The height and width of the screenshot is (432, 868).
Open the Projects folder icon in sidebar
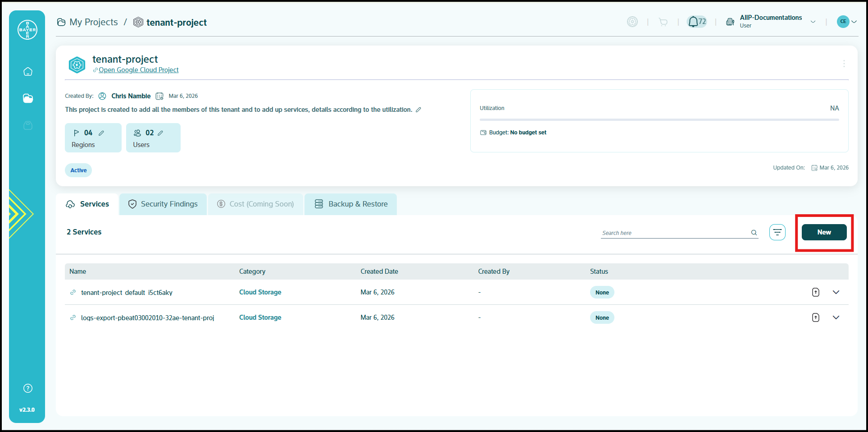(x=28, y=98)
